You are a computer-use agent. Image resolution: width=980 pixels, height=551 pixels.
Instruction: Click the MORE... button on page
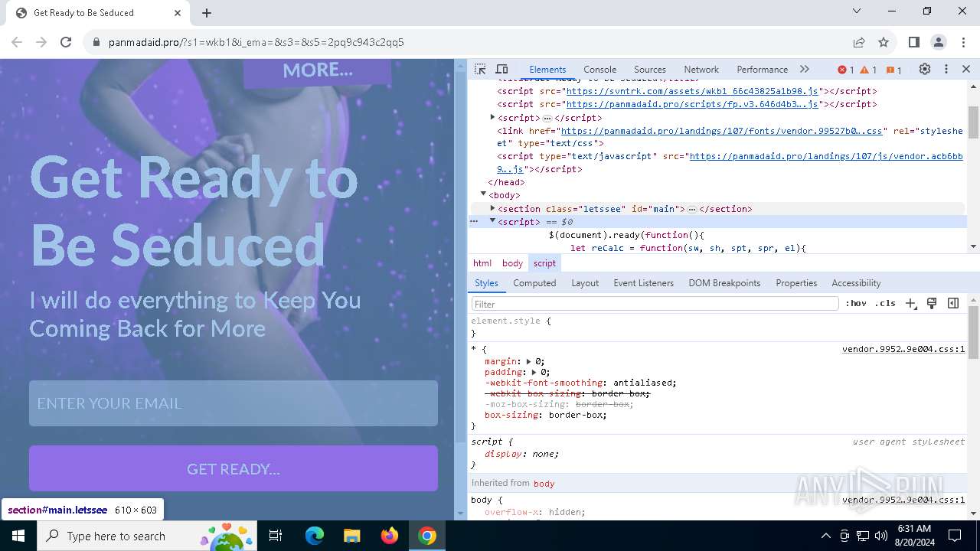(x=317, y=71)
